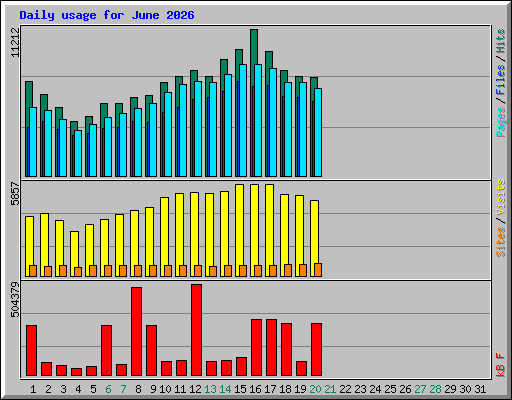Click day 20 on the x-axis
Screen dimensions: 512x400
[315, 389]
